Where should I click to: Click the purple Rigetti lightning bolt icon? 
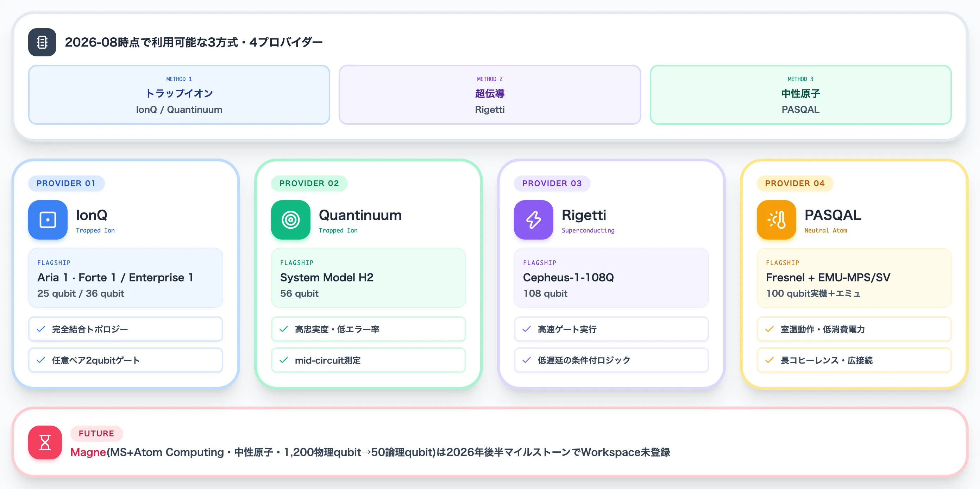coord(533,220)
